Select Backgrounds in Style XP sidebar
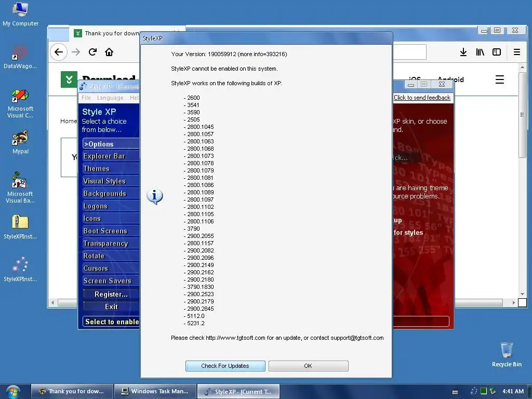This screenshot has width=532, height=399. tap(111, 193)
